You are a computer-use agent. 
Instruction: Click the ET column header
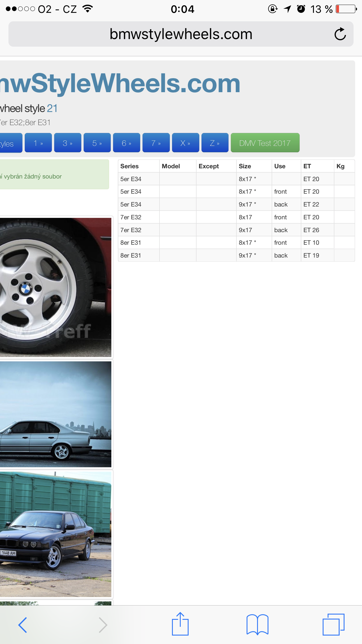pyautogui.click(x=317, y=166)
